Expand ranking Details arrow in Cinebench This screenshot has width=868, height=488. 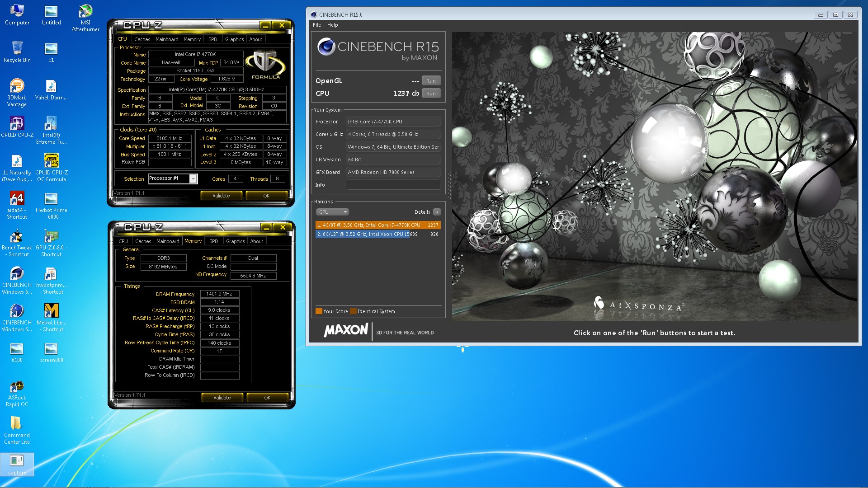click(x=437, y=212)
